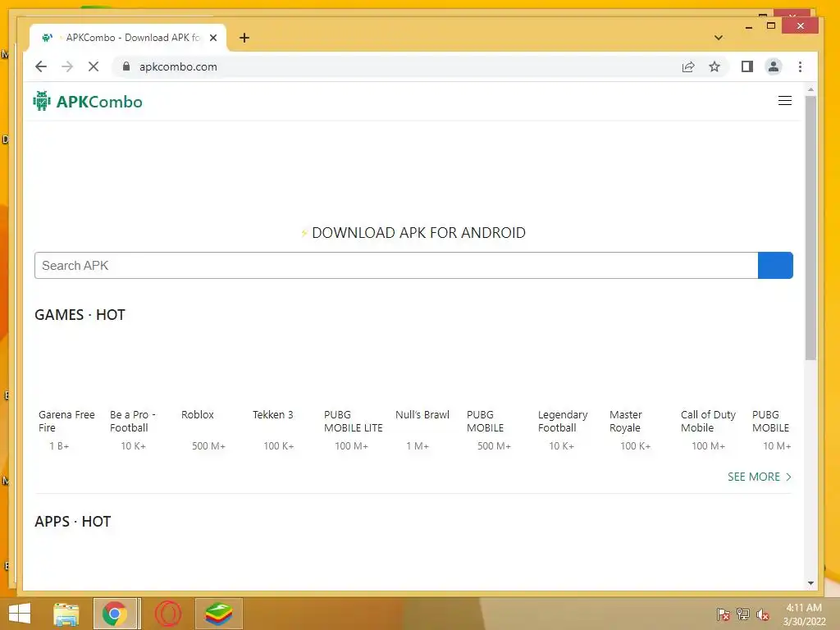Click the scrollbar down arrow
Viewport: 840px width, 630px height.
point(810,583)
